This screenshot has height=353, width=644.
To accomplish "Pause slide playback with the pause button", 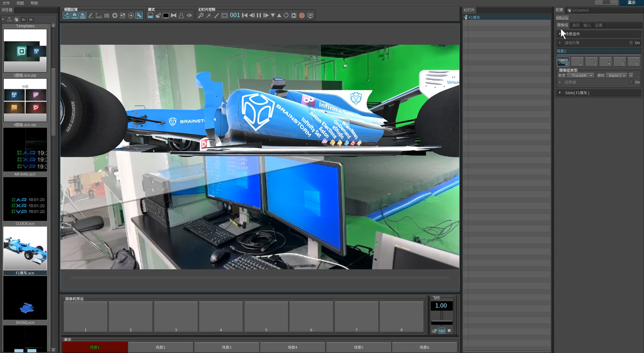I will pyautogui.click(x=259, y=15).
